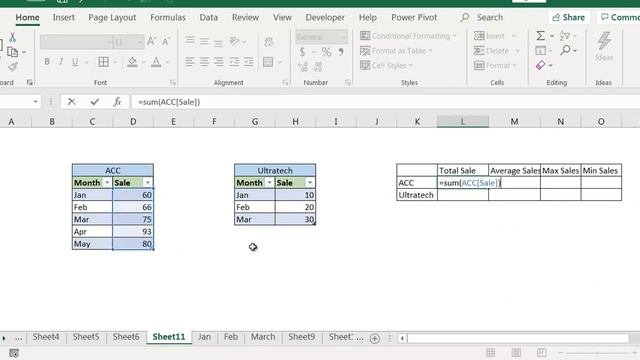Screen dimensions: 640x360
Task: Click the Copy icon
Action: click(13, 52)
